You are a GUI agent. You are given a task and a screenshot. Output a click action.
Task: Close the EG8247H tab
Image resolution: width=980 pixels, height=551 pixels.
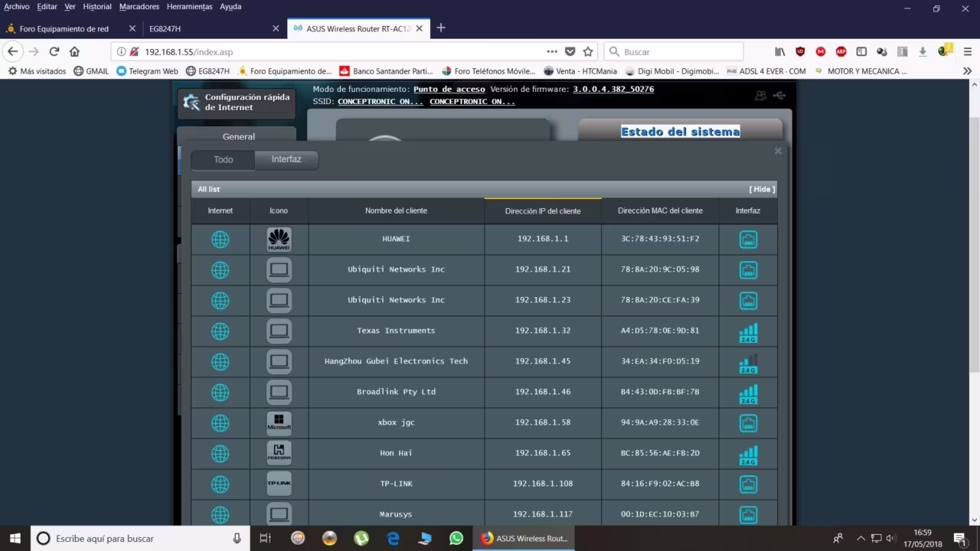(276, 28)
